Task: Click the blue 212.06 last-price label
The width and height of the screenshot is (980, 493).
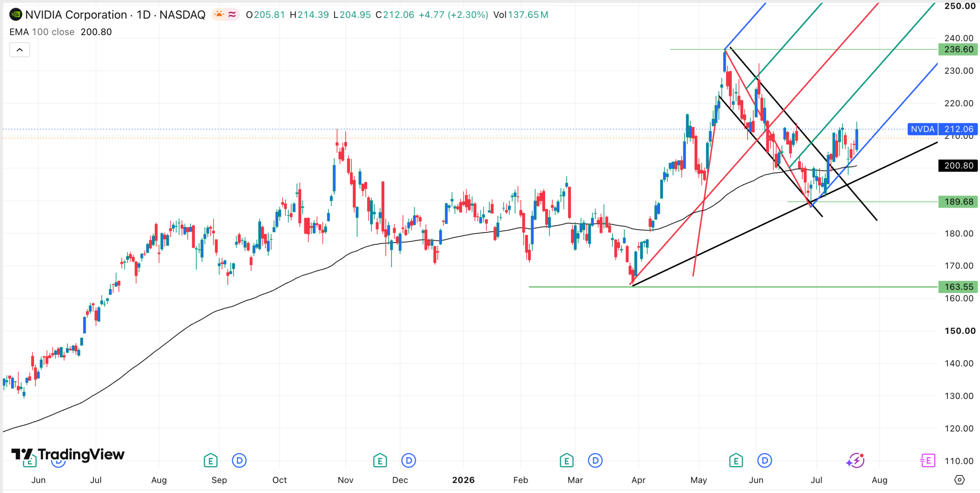Action: [958, 129]
